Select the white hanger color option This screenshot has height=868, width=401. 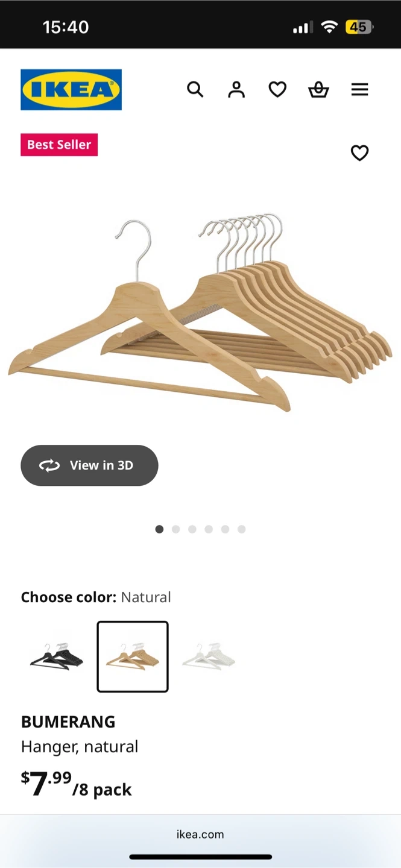pos(209,656)
